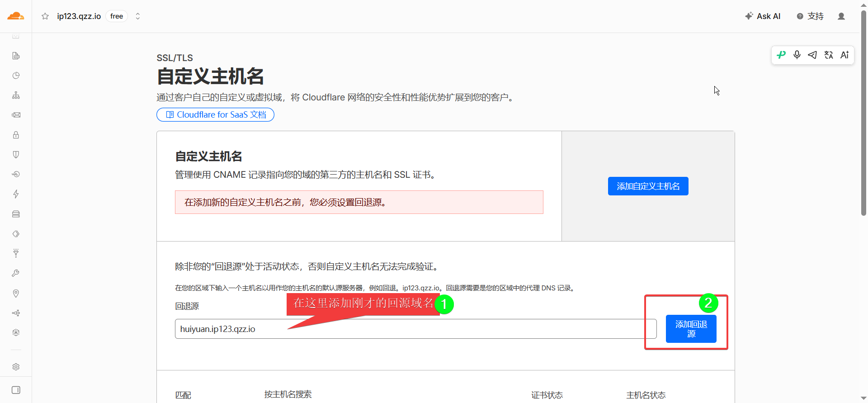868x403 pixels.
Task: Open the access login arrow icon in sidebar
Action: [16, 174]
